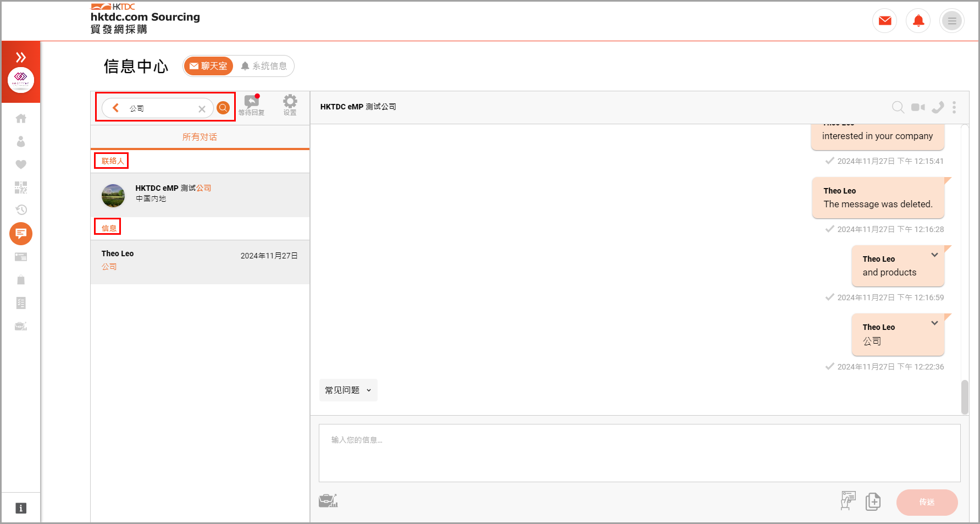Switch to 系统信息 tab

click(264, 66)
